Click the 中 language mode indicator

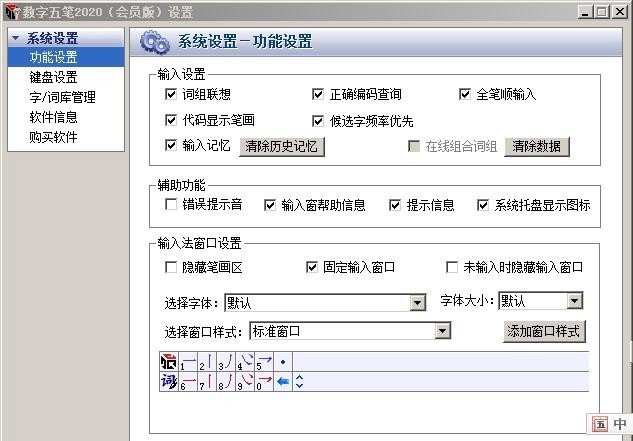pos(620,424)
